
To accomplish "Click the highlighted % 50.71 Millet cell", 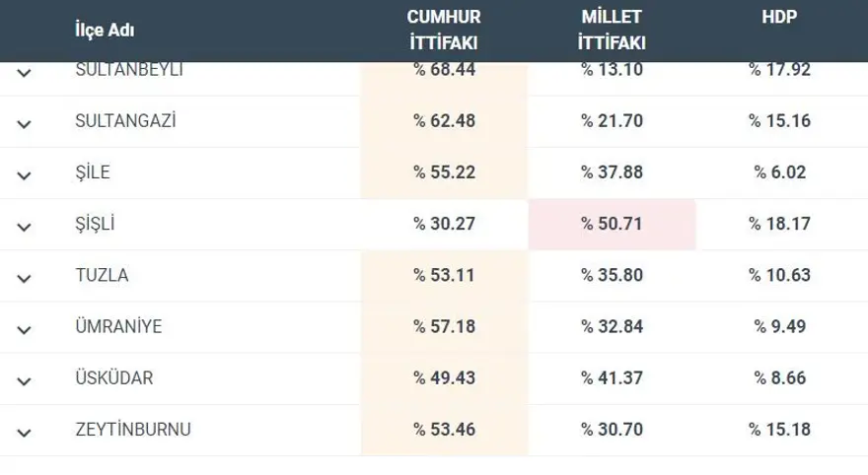I will click(612, 224).
